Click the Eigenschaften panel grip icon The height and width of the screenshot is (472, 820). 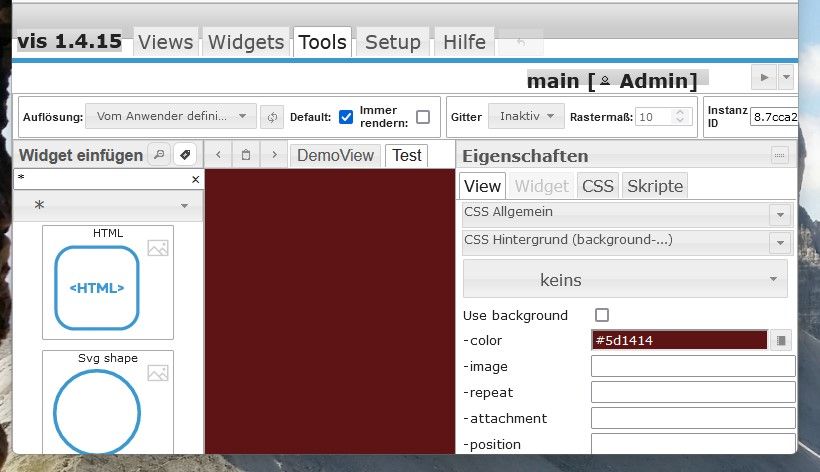pyautogui.click(x=780, y=155)
